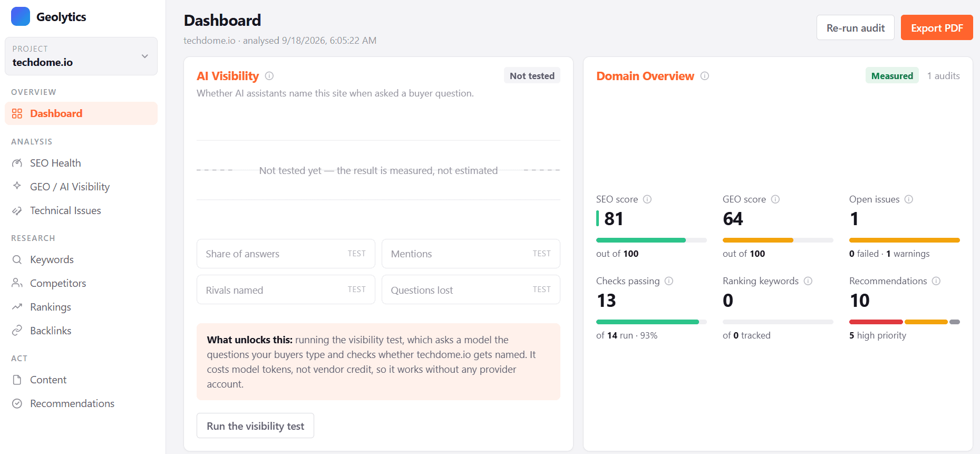Show the Recommendations metric info icon

click(x=936, y=281)
